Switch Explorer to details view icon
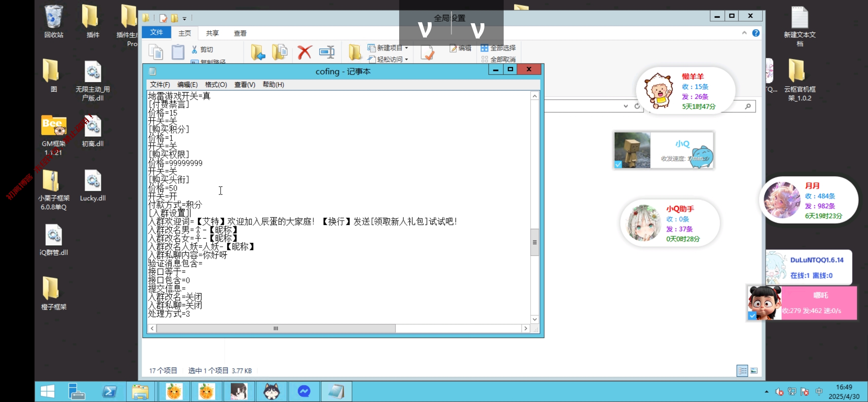 (742, 371)
